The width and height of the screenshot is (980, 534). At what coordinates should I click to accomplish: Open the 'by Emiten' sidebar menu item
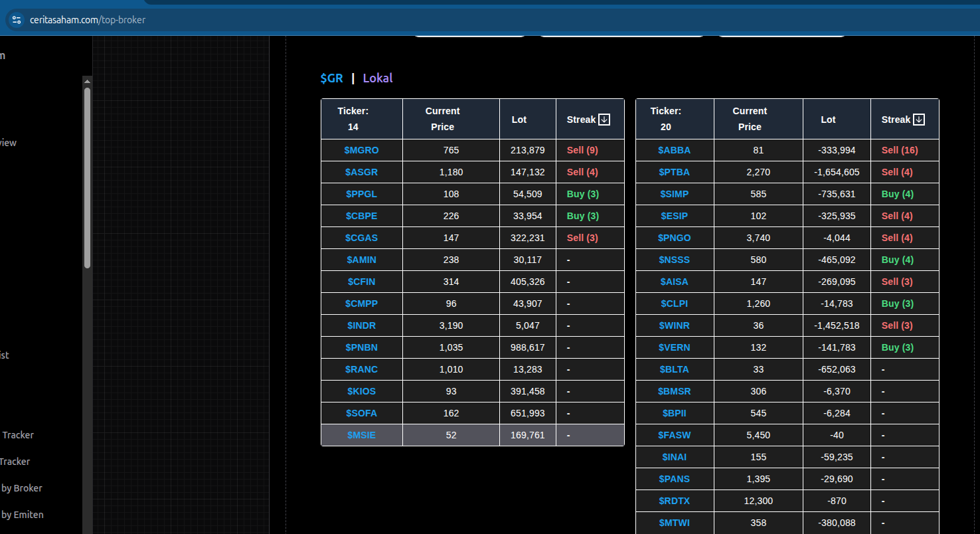click(22, 515)
